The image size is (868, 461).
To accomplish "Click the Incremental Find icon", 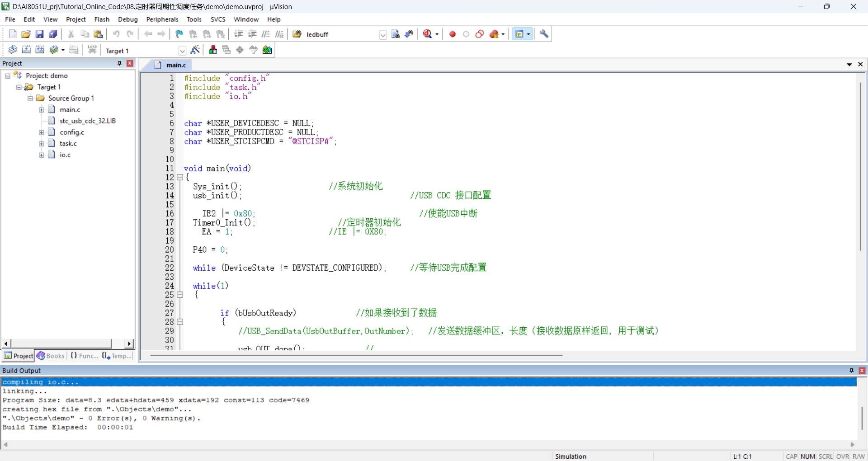I will coord(409,34).
